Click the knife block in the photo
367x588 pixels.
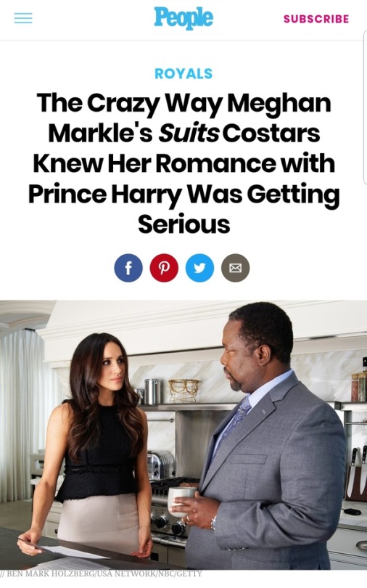pos(356,483)
